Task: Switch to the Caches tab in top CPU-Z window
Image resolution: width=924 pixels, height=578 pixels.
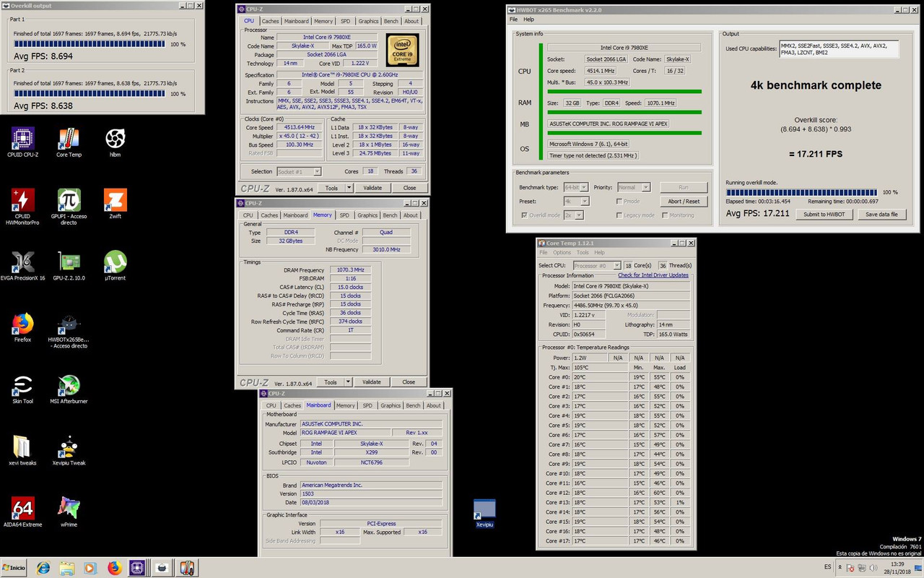Action: (271, 21)
